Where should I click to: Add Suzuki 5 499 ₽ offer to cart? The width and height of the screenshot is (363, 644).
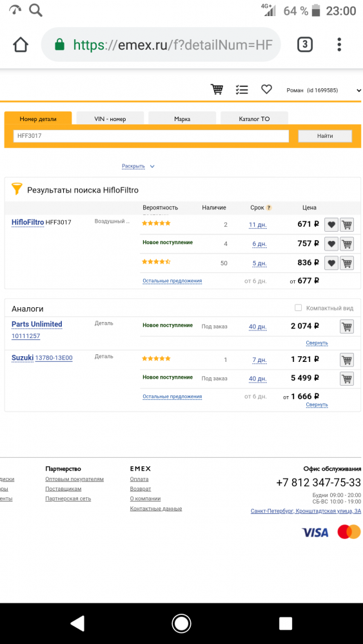(x=347, y=379)
